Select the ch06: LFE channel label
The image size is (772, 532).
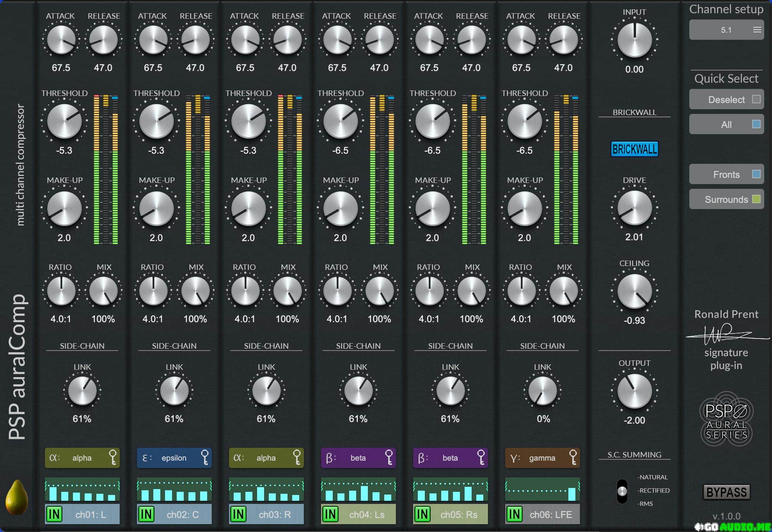[x=551, y=514]
